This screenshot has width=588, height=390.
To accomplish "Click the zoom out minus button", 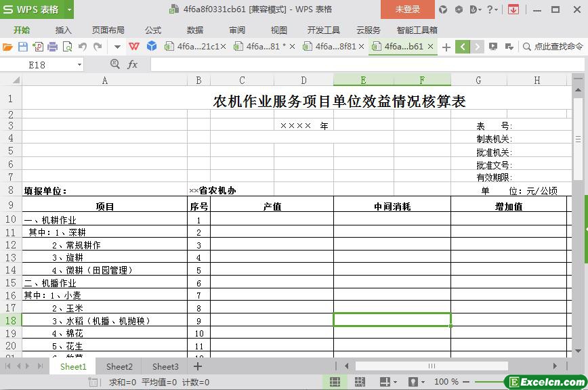I will coord(466,382).
